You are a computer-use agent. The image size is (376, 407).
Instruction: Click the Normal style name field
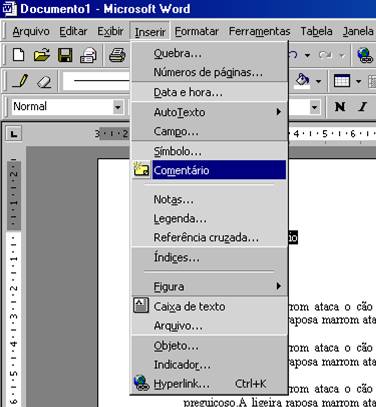[x=62, y=107]
